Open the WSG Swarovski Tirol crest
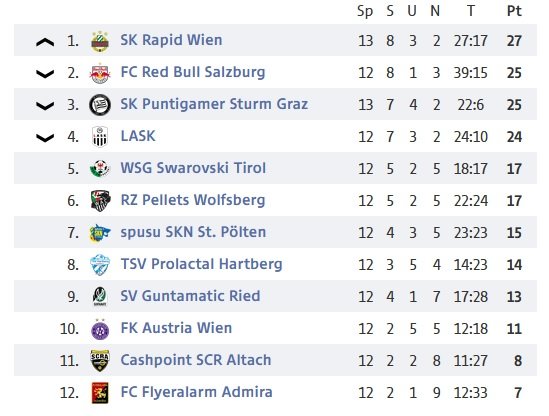The width and height of the screenshot is (549, 416). (x=100, y=169)
